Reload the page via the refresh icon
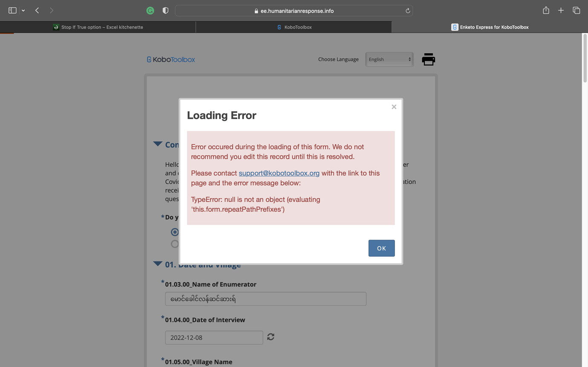The height and width of the screenshot is (367, 588). [x=407, y=11]
